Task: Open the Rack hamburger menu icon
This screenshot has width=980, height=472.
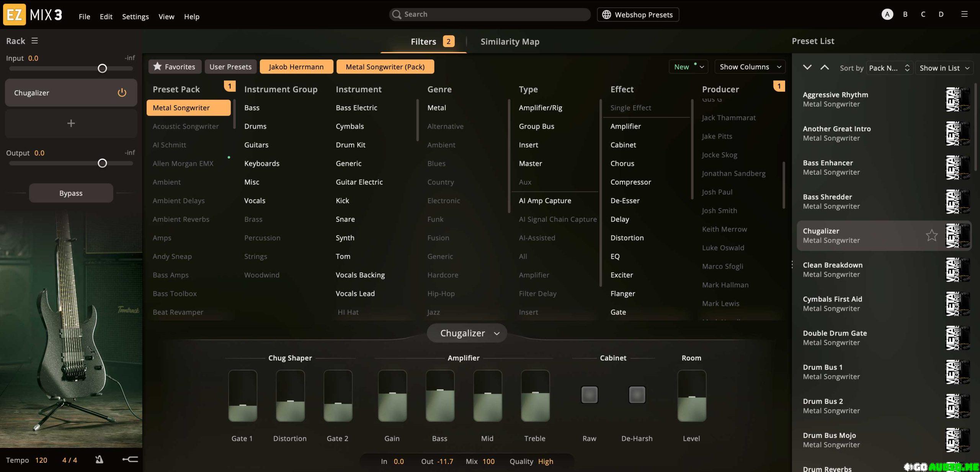Action: pos(34,41)
